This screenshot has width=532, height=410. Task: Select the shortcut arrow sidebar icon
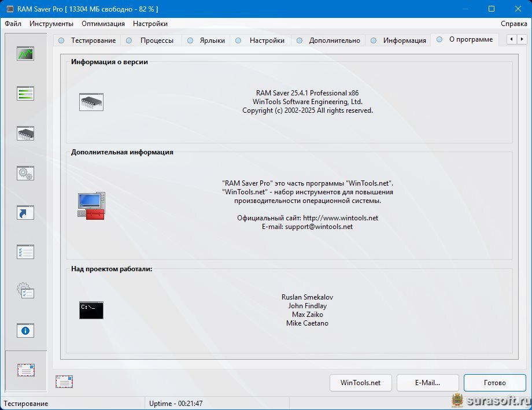pos(25,213)
